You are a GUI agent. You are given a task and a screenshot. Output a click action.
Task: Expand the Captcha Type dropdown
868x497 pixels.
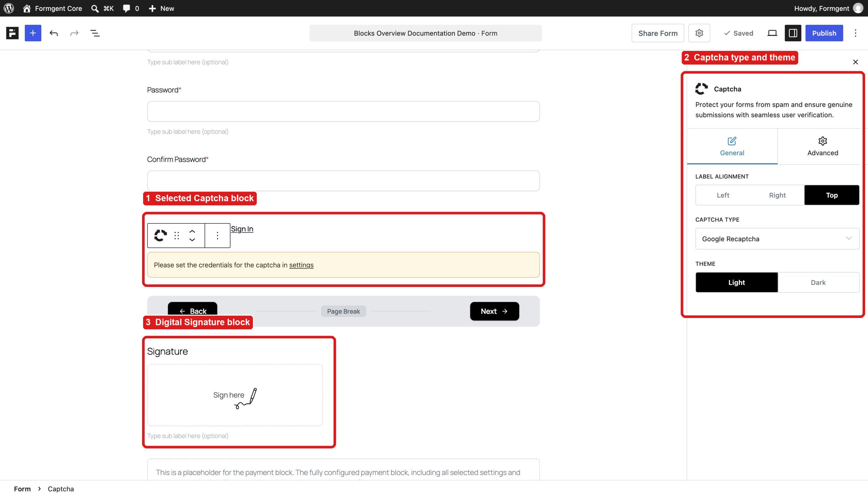[777, 239]
